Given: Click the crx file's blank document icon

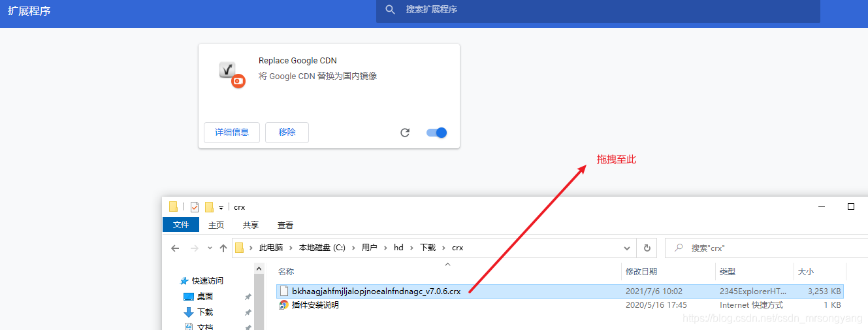Looking at the screenshot, I should (283, 291).
